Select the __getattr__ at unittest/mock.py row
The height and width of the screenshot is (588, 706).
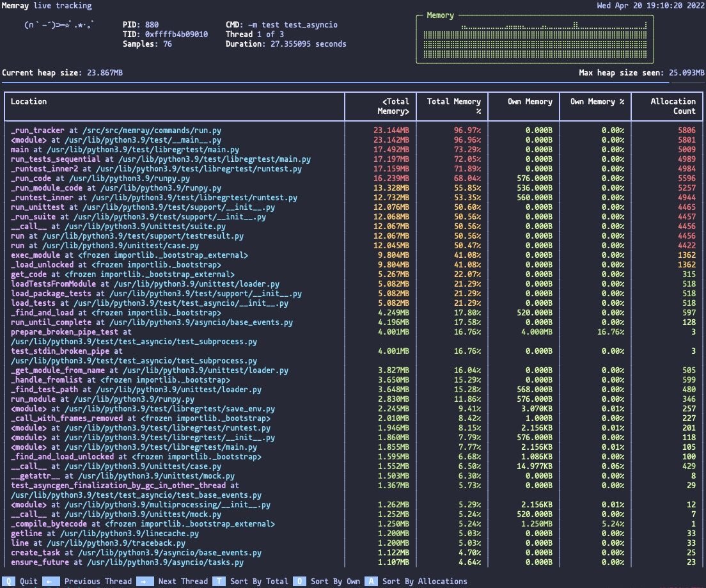pos(353,476)
